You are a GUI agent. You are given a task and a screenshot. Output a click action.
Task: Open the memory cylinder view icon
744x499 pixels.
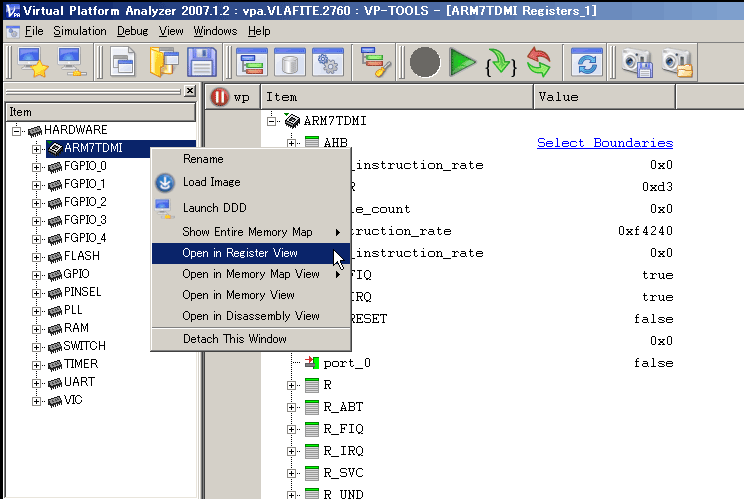click(x=289, y=62)
